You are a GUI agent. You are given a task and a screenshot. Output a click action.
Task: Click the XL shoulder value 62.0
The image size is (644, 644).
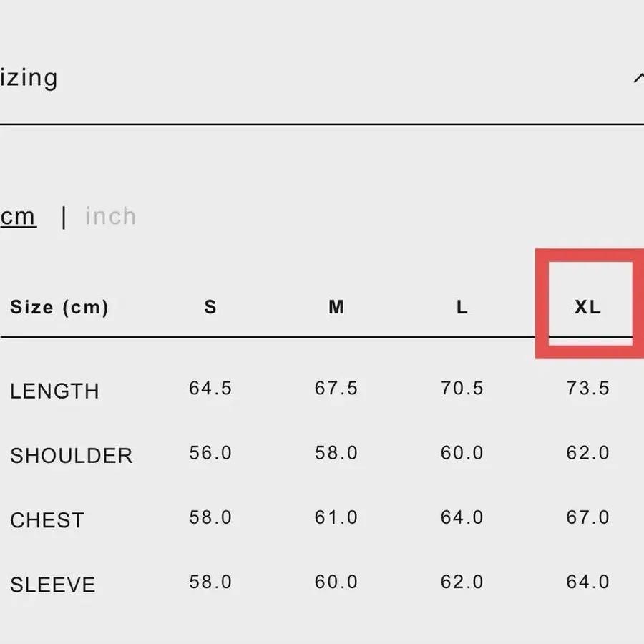[x=587, y=453]
